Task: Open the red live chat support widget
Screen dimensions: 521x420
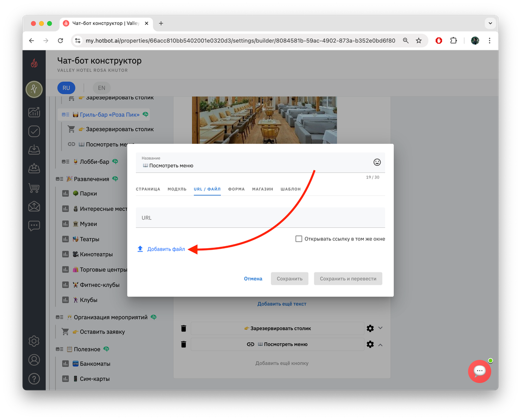Action: pos(479,371)
